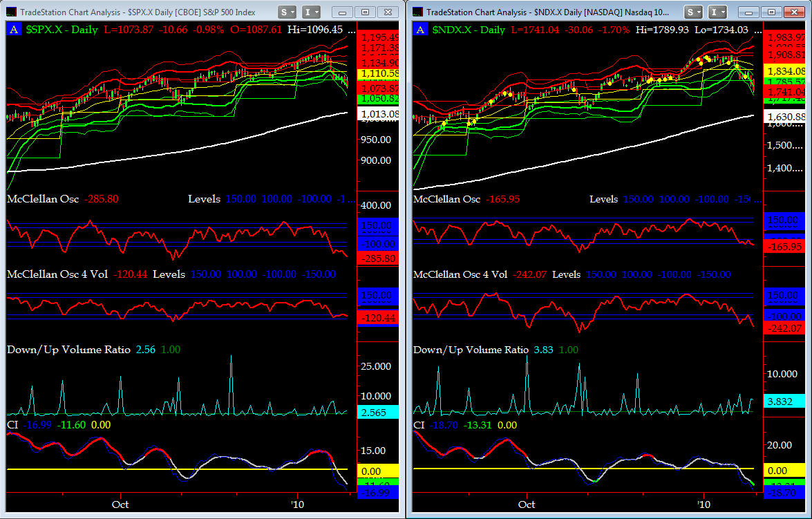The image size is (812, 519).
Task: Expand the ellipsis on NDX status line
Action: click(x=759, y=31)
